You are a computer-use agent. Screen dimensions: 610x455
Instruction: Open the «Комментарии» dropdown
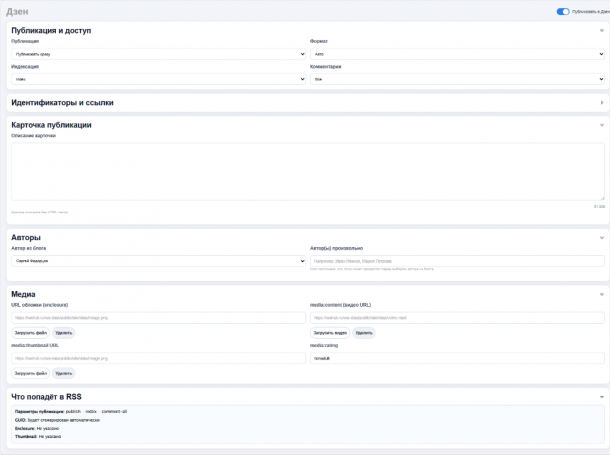click(456, 78)
